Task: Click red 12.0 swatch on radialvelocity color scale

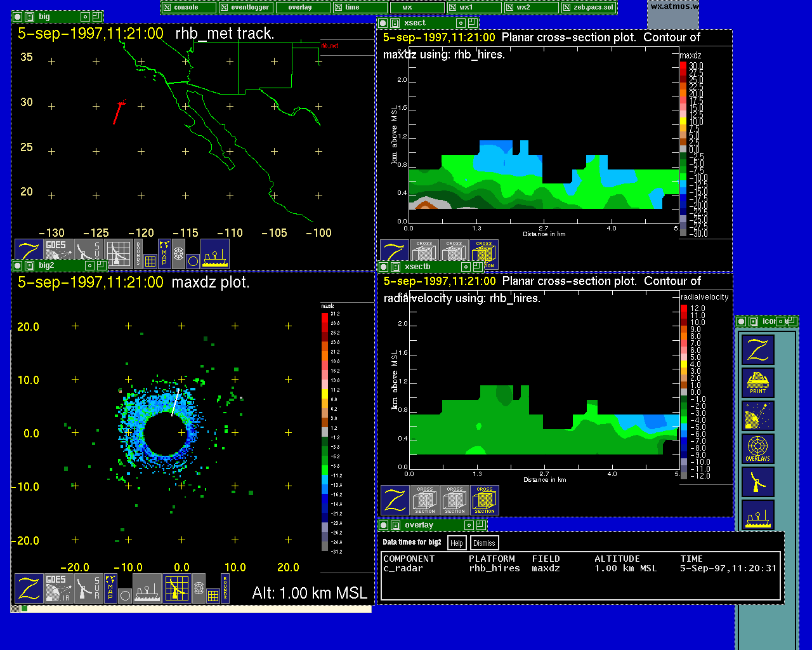Action: [684, 308]
